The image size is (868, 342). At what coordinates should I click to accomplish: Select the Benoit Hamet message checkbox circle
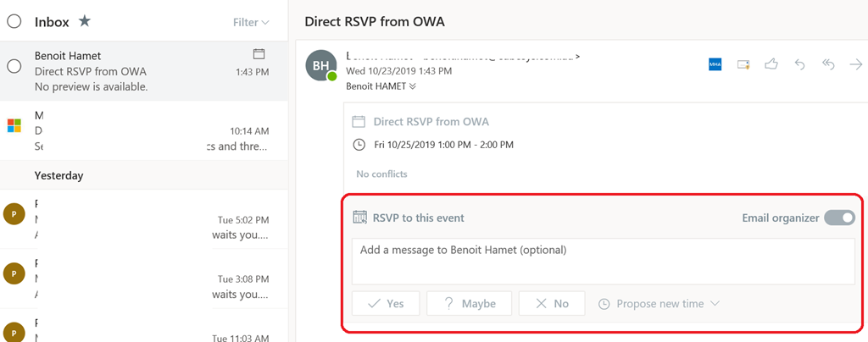14,66
